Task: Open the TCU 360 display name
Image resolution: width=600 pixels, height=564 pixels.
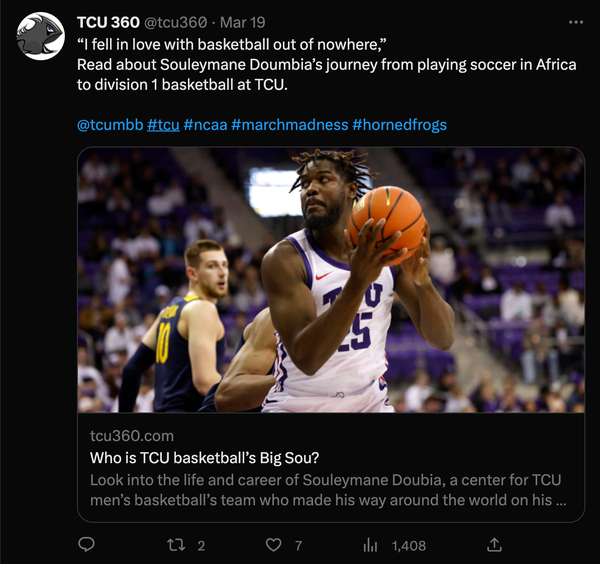Action: pos(108,22)
